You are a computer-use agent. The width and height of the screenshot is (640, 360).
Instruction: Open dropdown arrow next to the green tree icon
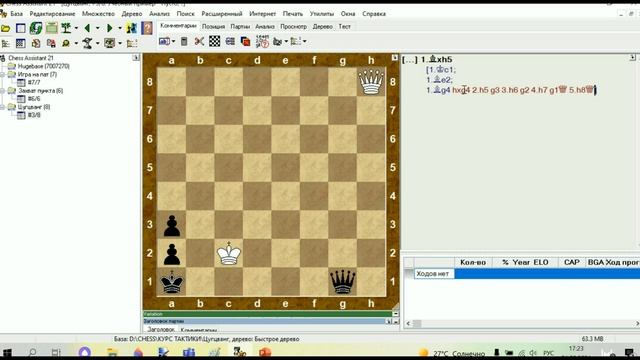(76, 28)
